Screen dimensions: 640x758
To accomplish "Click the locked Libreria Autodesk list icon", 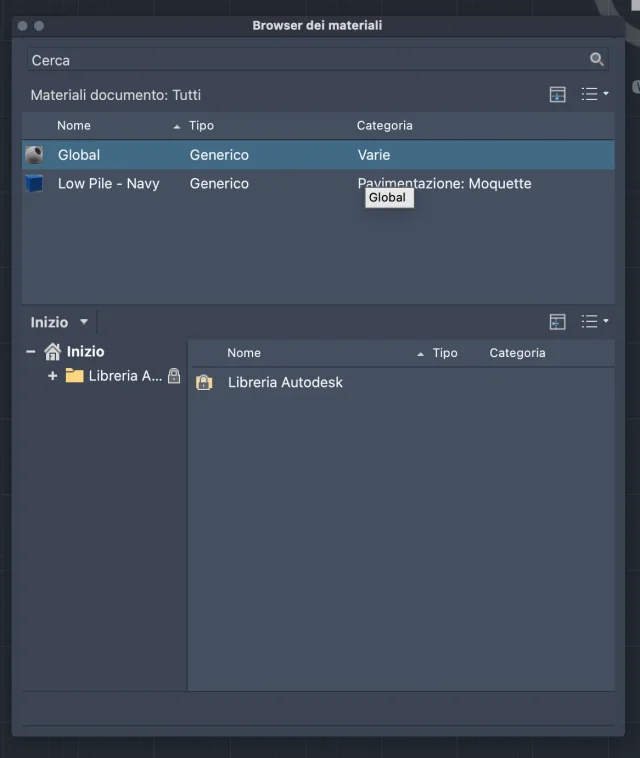I will (x=204, y=382).
